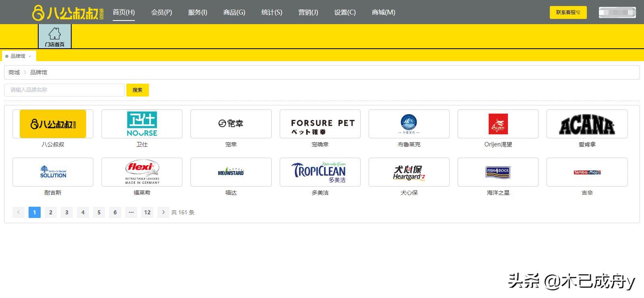Click the 海洋之星 brand name text
Image resolution: width=644 pixels, height=298 pixels.
click(x=498, y=193)
